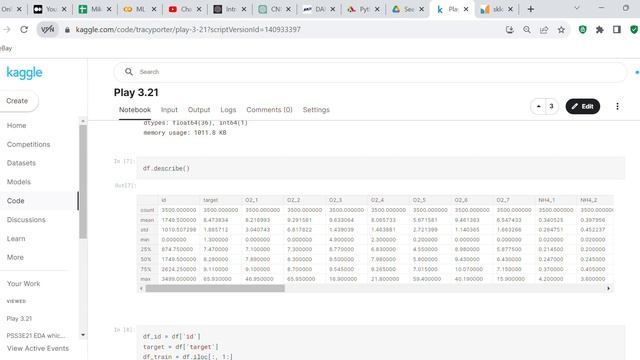Open the zoom magnifier icon in address bar
The height and width of the screenshot is (360, 640).
527,29
